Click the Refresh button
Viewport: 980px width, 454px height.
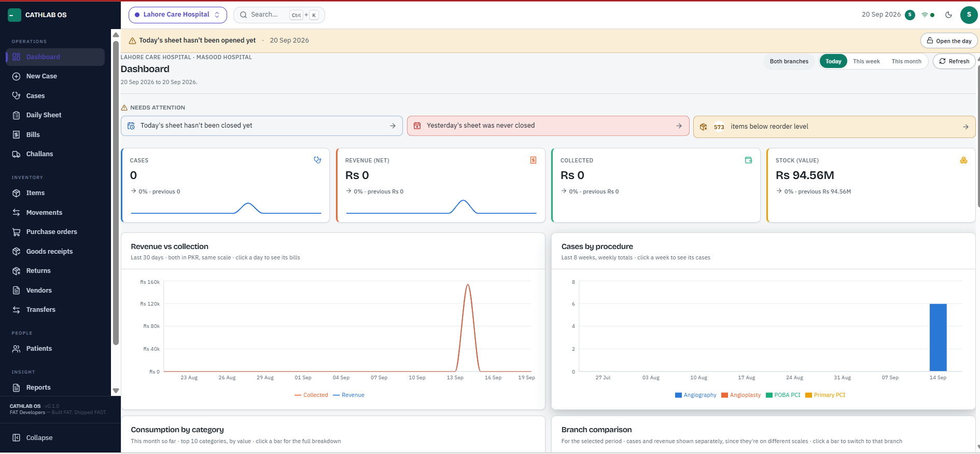click(x=954, y=61)
